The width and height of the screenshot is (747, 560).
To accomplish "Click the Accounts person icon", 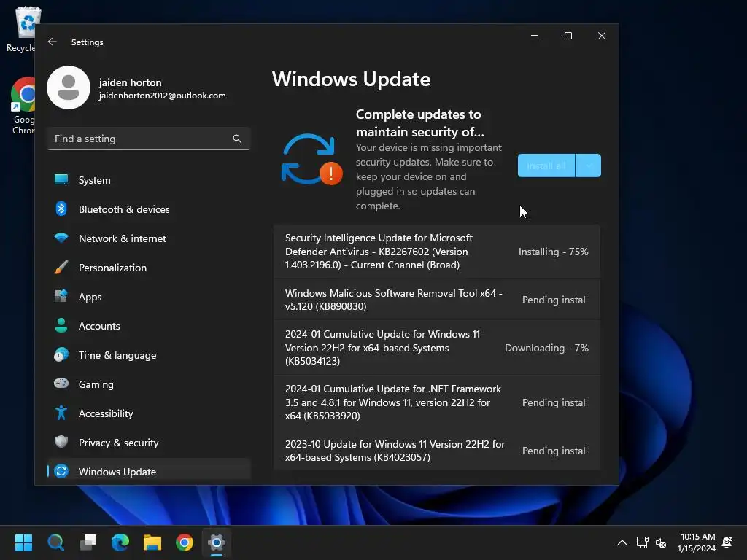I will click(x=61, y=325).
